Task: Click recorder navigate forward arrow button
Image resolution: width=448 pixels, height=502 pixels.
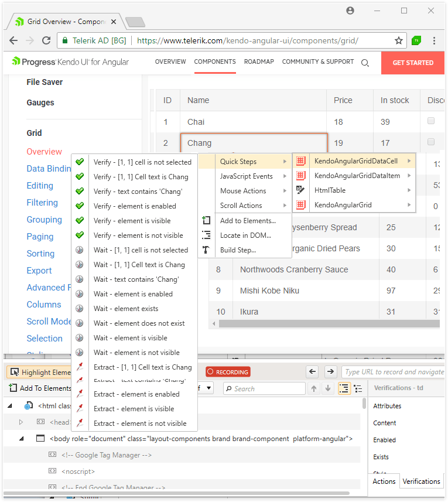Action: point(330,372)
